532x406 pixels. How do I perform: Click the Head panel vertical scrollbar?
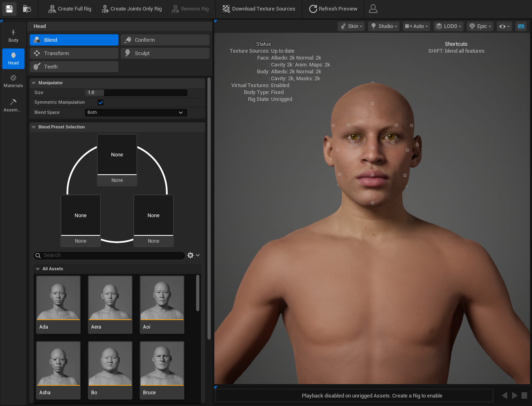(209, 208)
